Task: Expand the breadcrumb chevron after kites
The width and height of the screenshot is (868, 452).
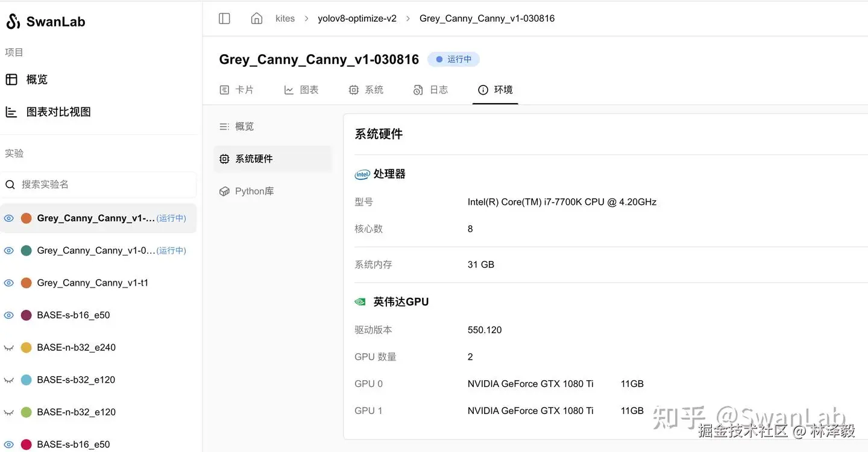Action: [306, 19]
